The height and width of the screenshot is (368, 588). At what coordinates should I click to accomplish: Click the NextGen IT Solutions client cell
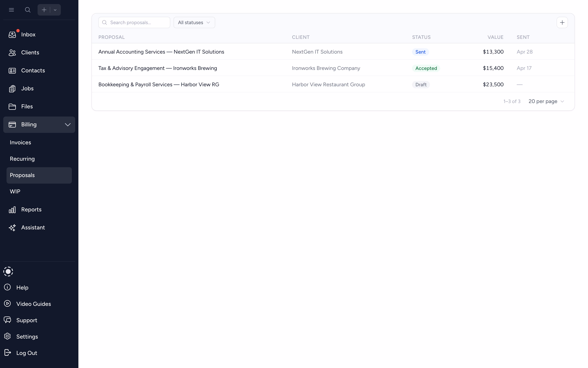tap(317, 52)
